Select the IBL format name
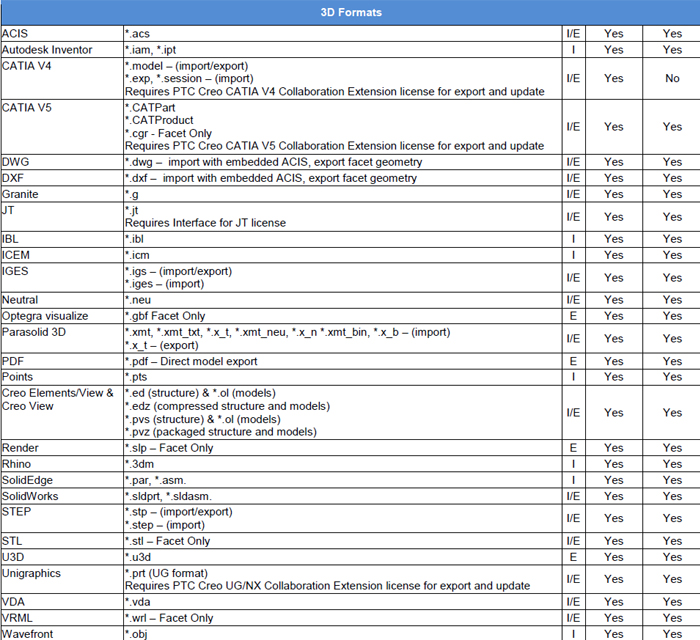The height and width of the screenshot is (640, 700). coord(10,239)
